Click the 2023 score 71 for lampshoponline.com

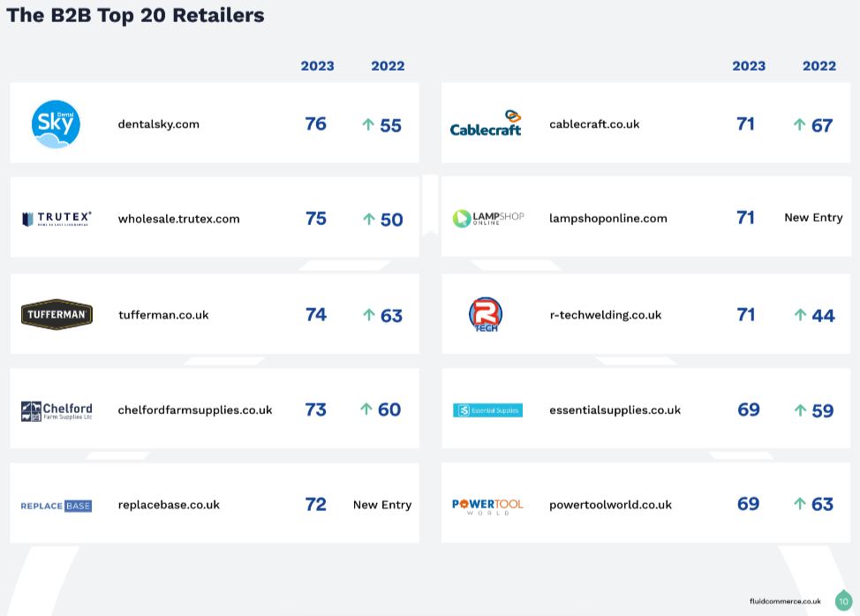pos(746,218)
